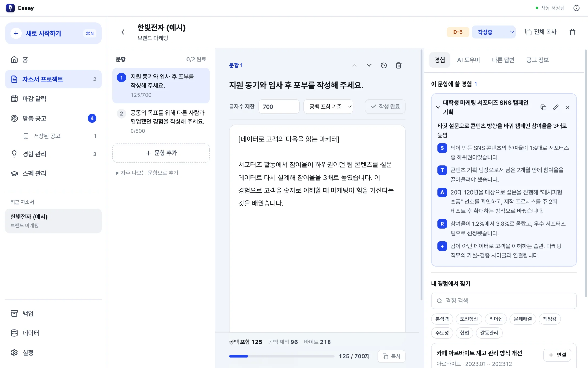Switch to 다른 답변 tab
The height and width of the screenshot is (368, 588).
(x=503, y=60)
